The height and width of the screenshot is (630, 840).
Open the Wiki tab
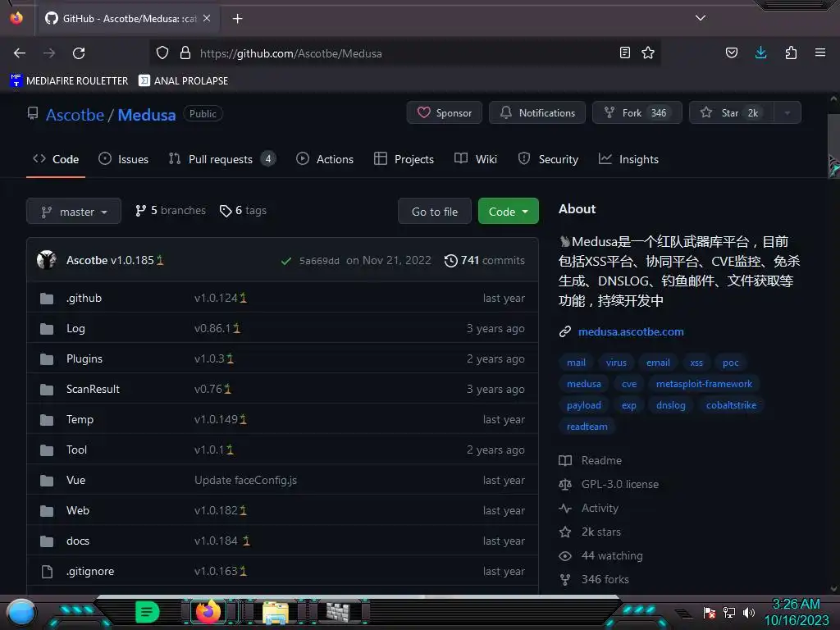click(x=476, y=159)
